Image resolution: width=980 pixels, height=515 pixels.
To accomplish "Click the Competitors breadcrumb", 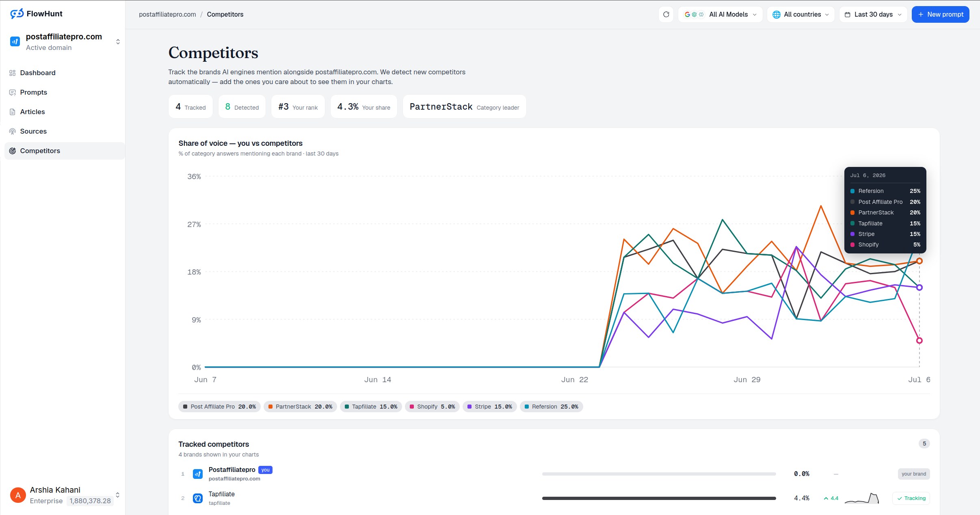I will click(x=225, y=14).
